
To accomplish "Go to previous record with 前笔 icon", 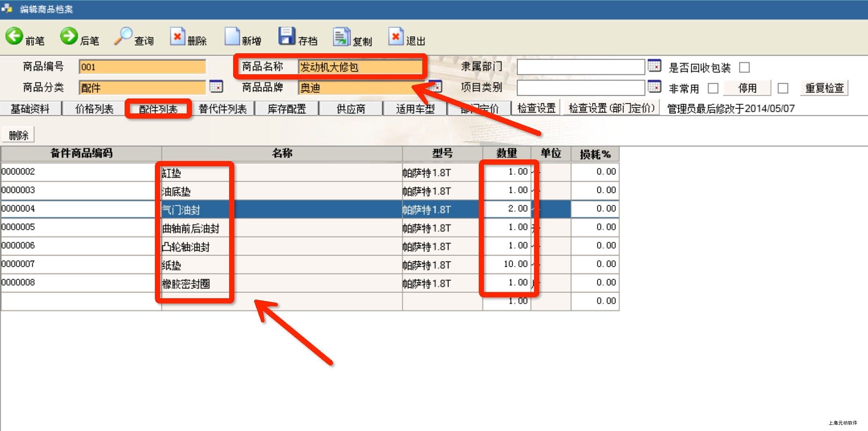I will pyautogui.click(x=15, y=36).
